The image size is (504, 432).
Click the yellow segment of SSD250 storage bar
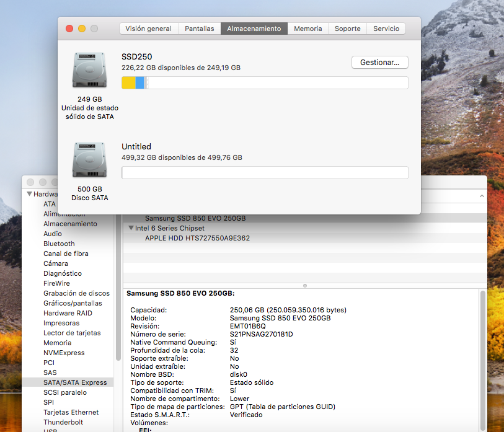(128, 83)
